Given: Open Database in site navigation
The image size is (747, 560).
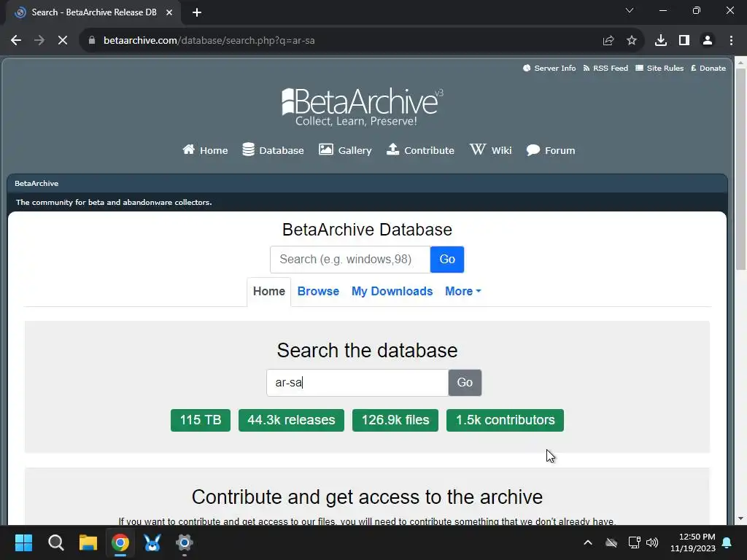Looking at the screenshot, I should (273, 150).
